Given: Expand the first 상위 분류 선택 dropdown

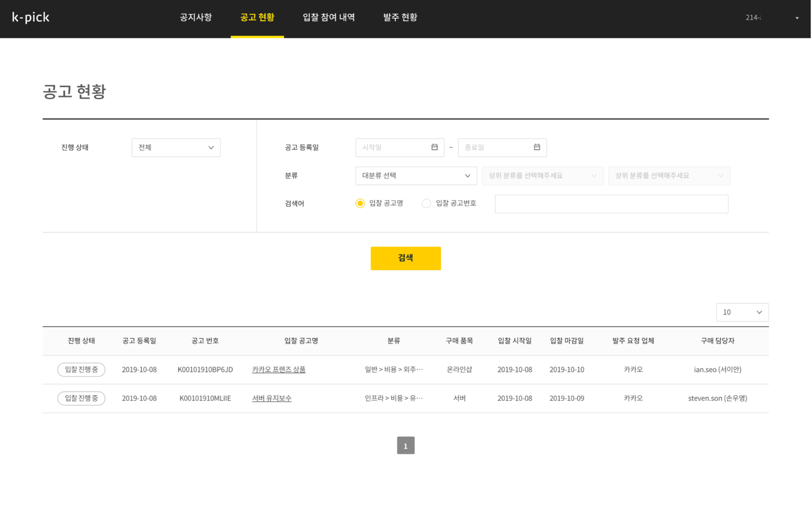Looking at the screenshot, I should pyautogui.click(x=542, y=175).
